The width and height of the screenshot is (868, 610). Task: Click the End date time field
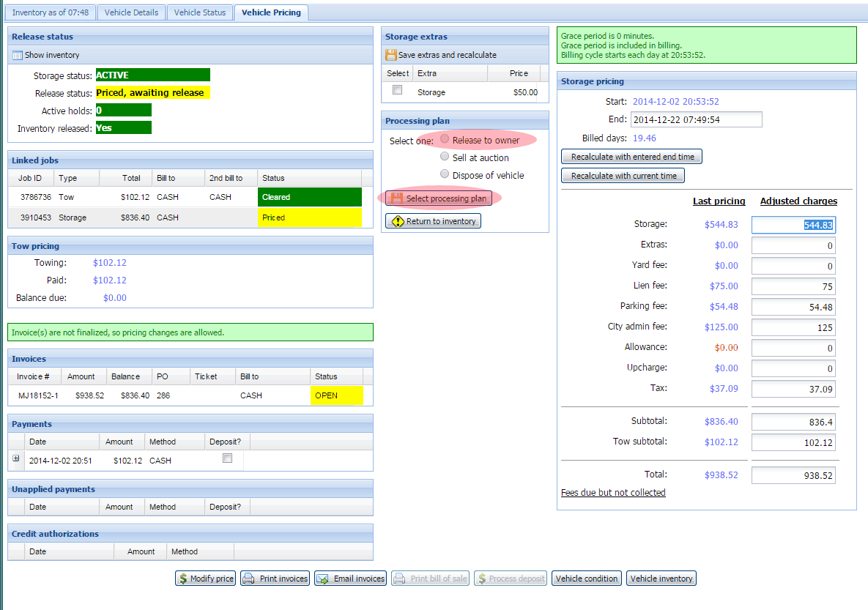[x=695, y=119]
